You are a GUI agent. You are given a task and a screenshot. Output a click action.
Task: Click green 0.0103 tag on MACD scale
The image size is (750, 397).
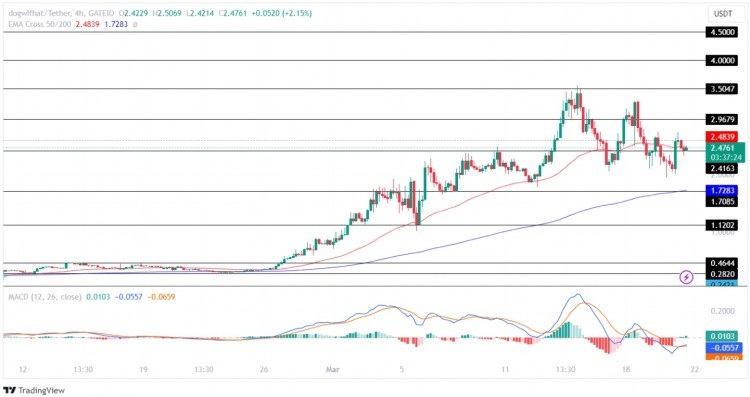pyautogui.click(x=722, y=336)
